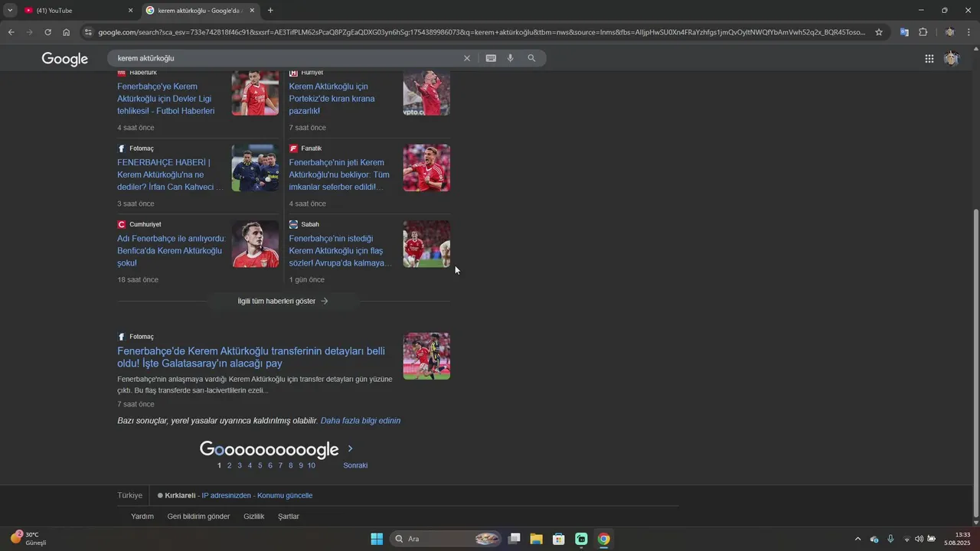Start voice search with the microphone icon
Image resolution: width=980 pixels, height=551 pixels.
(x=511, y=58)
